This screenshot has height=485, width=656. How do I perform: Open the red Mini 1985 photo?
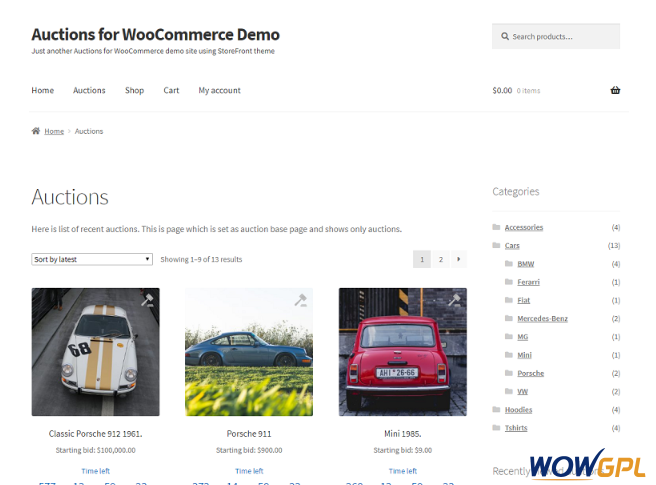[x=402, y=352]
